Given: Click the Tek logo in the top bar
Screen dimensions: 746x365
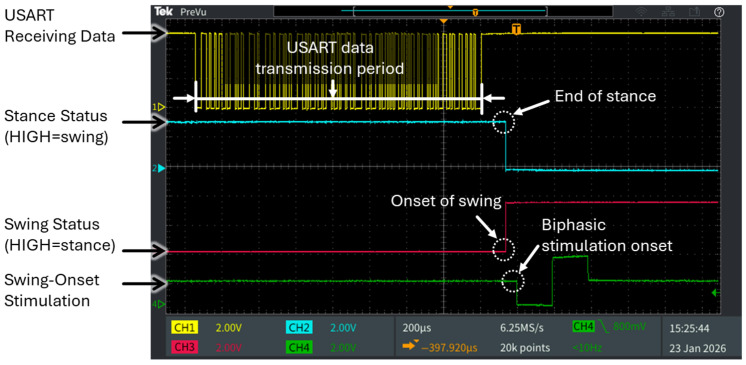Looking at the screenshot, I should [164, 11].
